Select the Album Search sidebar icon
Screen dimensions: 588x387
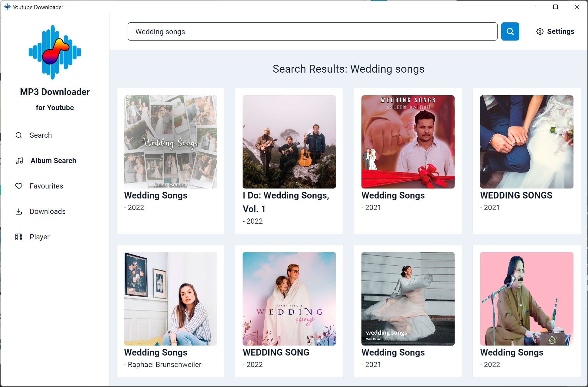(x=18, y=160)
